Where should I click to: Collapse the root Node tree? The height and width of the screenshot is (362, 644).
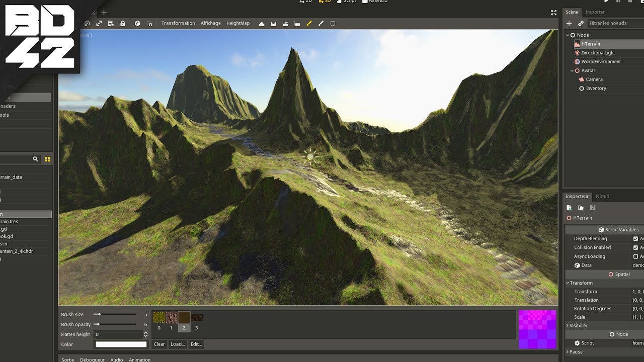coord(568,35)
